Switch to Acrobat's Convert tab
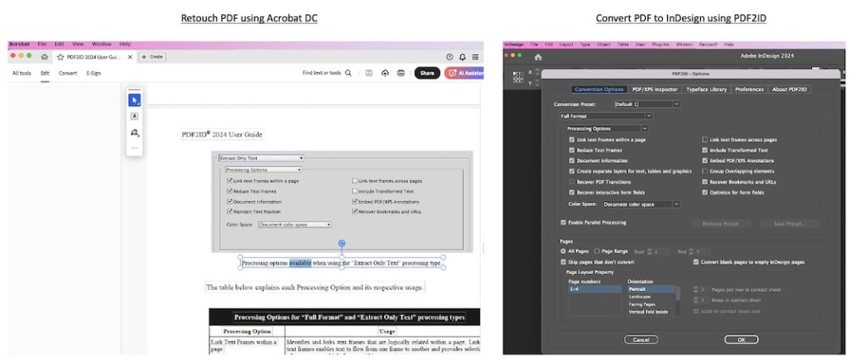The height and width of the screenshot is (364, 868). [x=68, y=73]
